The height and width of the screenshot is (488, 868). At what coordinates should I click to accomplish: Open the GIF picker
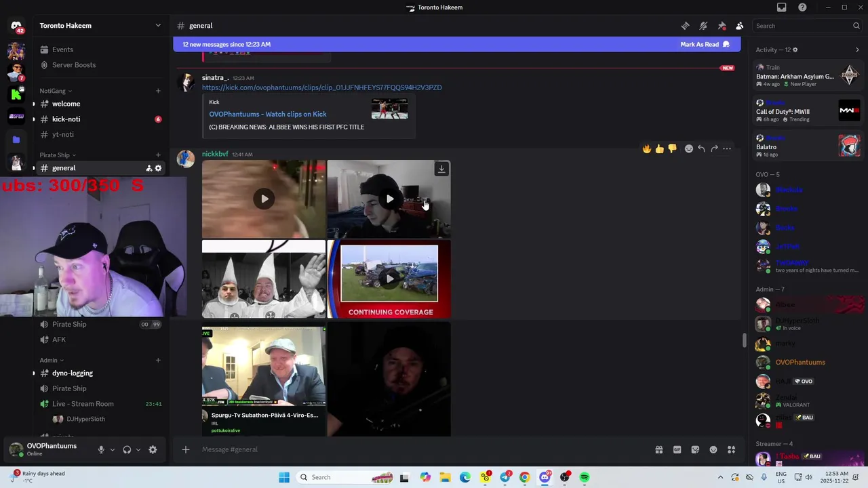click(x=677, y=449)
